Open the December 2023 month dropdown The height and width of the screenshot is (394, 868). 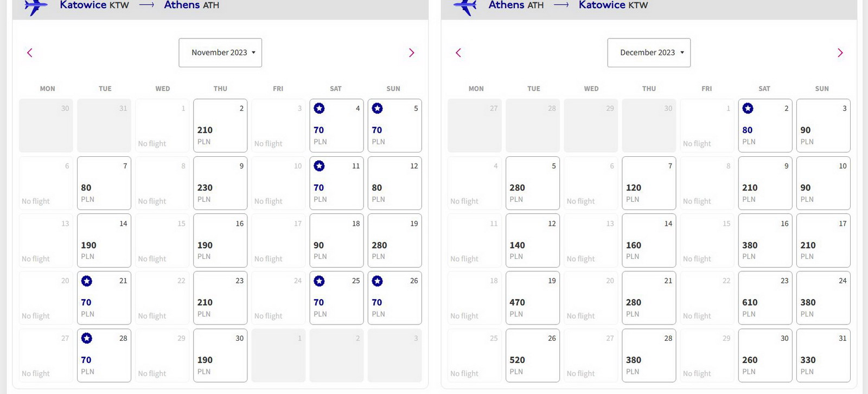[649, 53]
